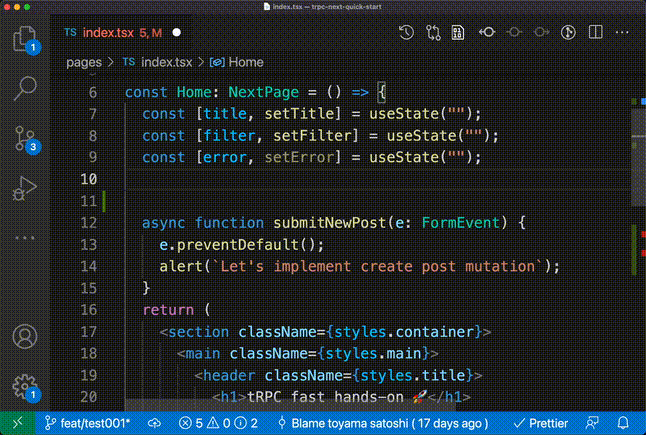
Task: Click e.preventDefault call on line 13
Action: [x=241, y=245]
